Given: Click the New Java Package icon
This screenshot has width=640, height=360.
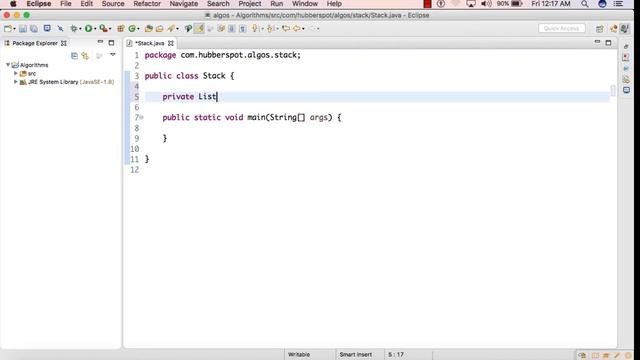Looking at the screenshot, I should click(120, 29).
